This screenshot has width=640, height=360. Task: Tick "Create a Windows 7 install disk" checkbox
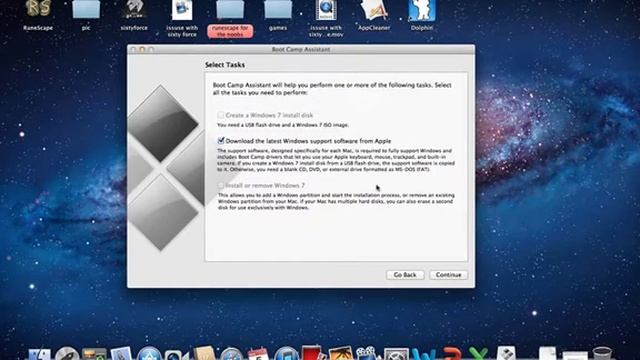220,115
